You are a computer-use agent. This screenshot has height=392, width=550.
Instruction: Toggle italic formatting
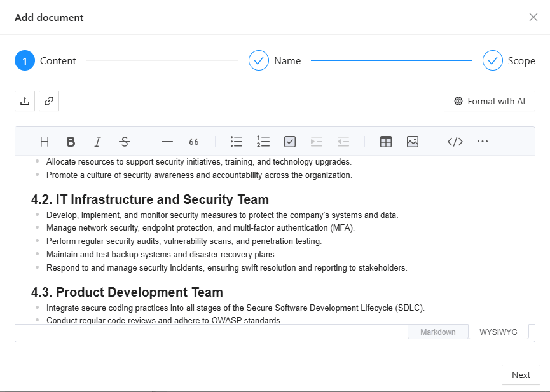coord(97,141)
